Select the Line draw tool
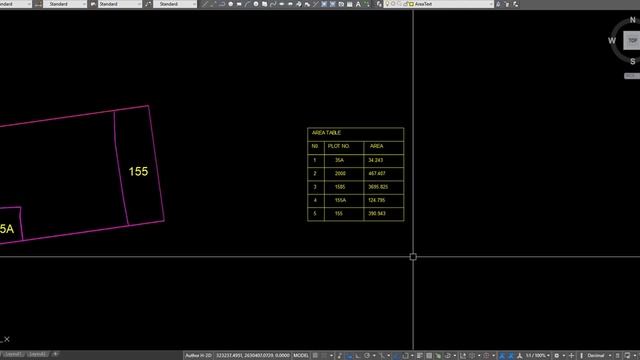The image size is (640, 360). [x=204, y=4]
